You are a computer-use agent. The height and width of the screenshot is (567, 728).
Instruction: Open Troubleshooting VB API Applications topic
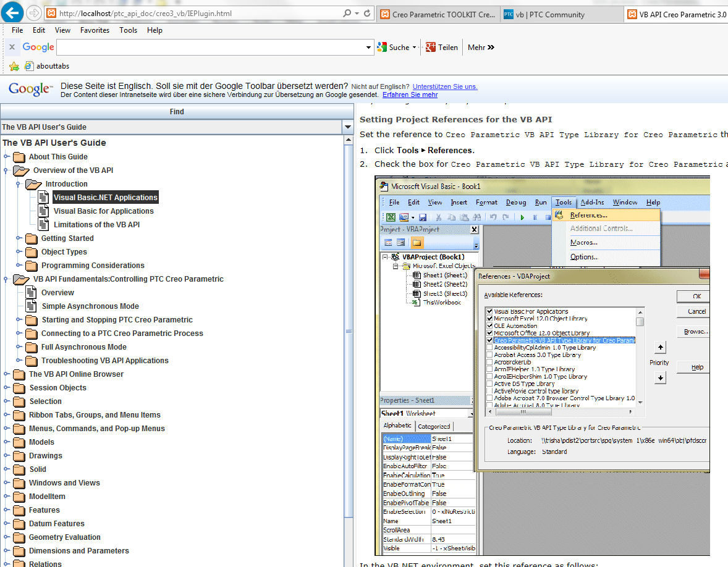coord(104,361)
